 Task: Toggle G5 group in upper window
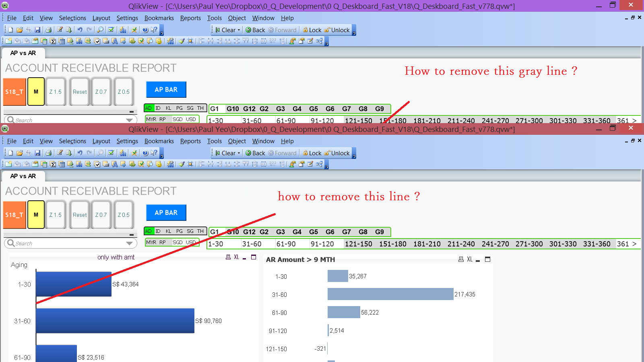(314, 109)
